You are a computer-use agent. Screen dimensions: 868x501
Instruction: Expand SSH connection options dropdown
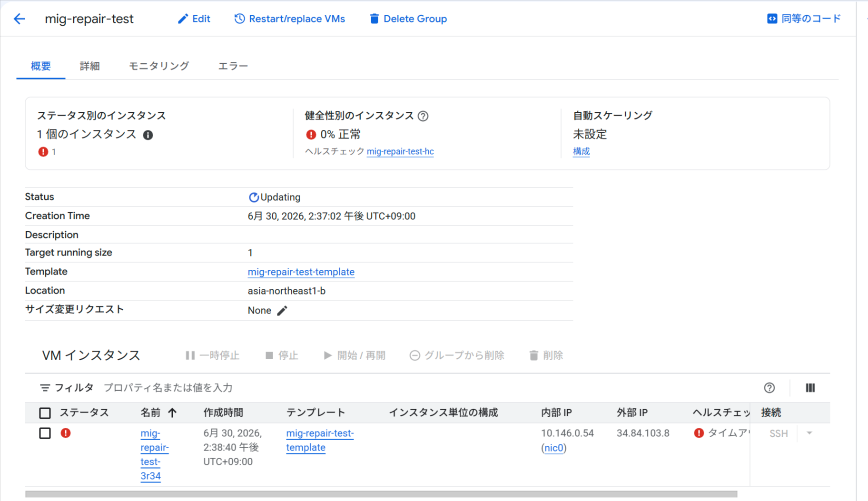tap(809, 433)
